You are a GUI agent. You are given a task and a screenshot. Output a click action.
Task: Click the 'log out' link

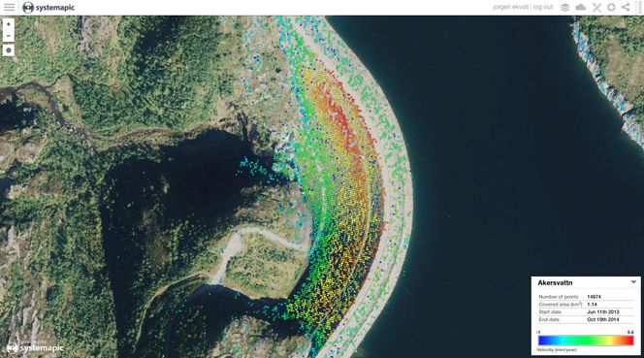(543, 8)
